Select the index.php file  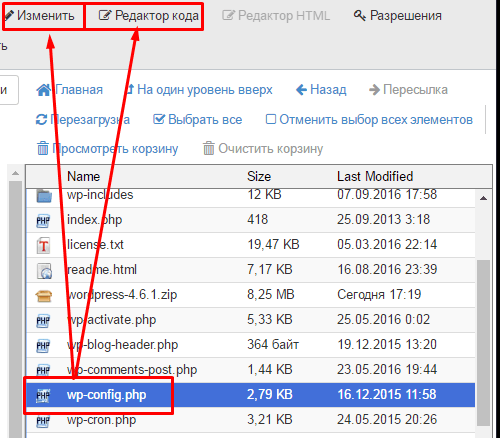click(251, 220)
